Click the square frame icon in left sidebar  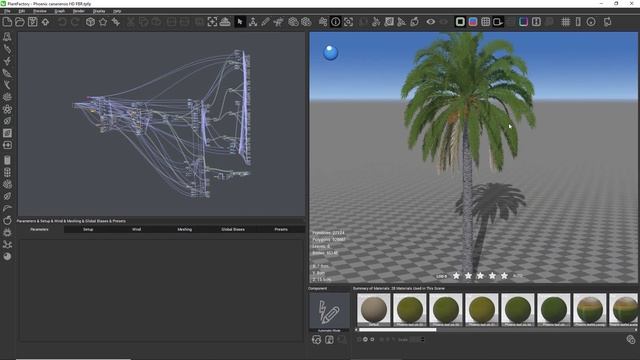(x=7, y=133)
